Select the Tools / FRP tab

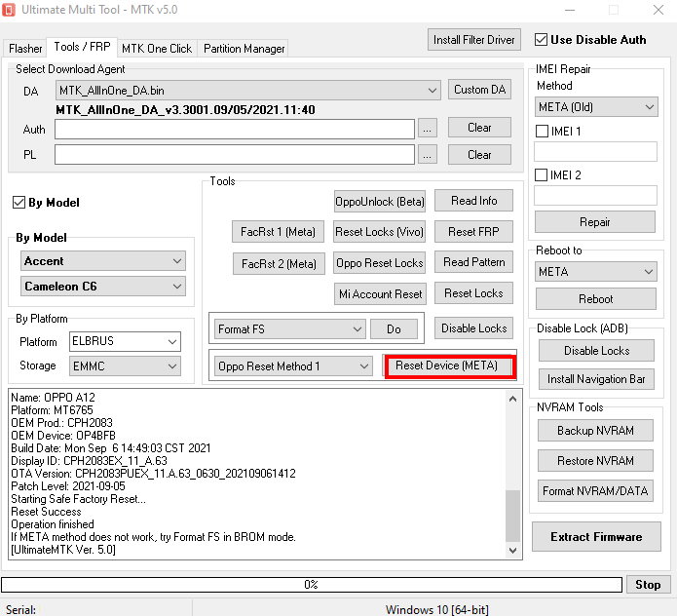point(82,47)
